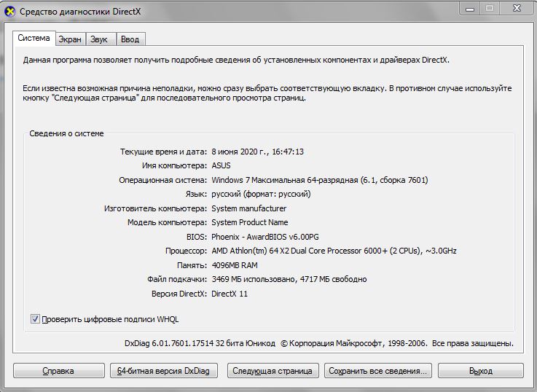Click the BIOS label
This screenshot has height=392, width=537.
[x=197, y=237]
